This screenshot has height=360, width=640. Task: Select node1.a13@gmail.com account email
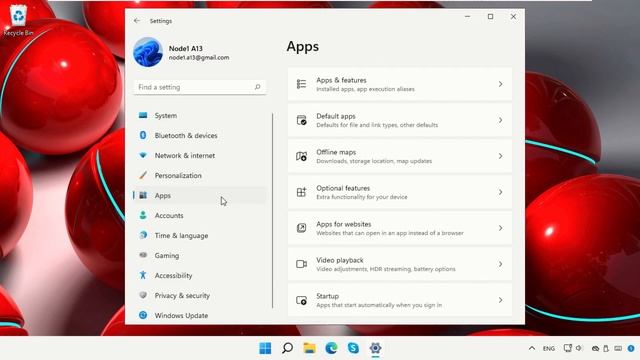[199, 58]
